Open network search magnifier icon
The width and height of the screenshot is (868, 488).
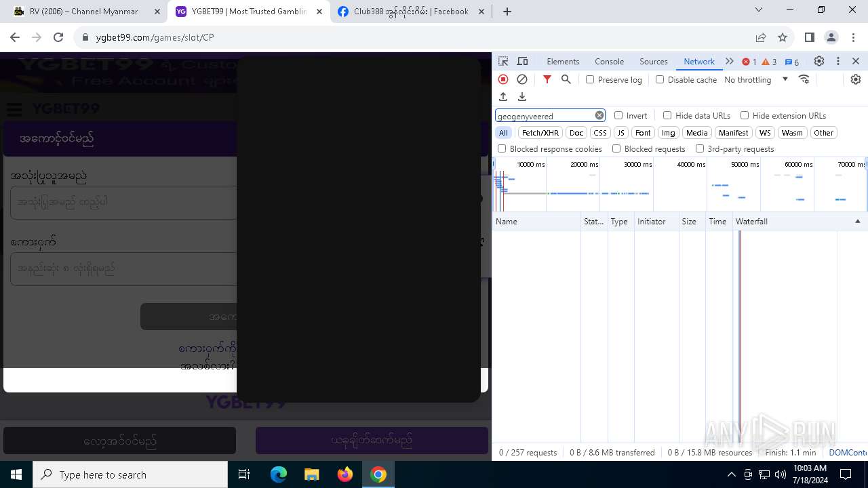pyautogui.click(x=566, y=79)
